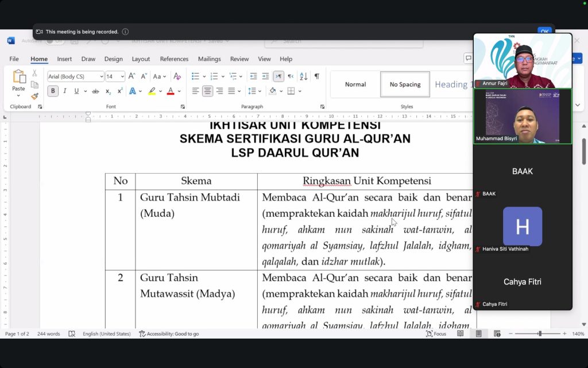
Task: Adjust the zoom slider in the status bar
Action: coord(539,333)
